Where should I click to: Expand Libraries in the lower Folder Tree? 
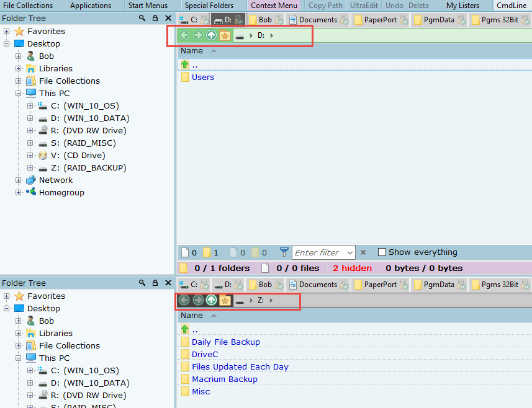tap(19, 333)
